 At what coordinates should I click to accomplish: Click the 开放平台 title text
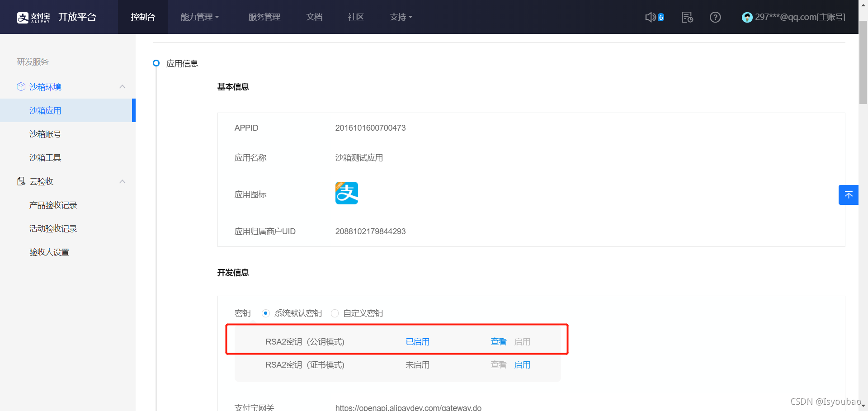pyautogui.click(x=77, y=17)
